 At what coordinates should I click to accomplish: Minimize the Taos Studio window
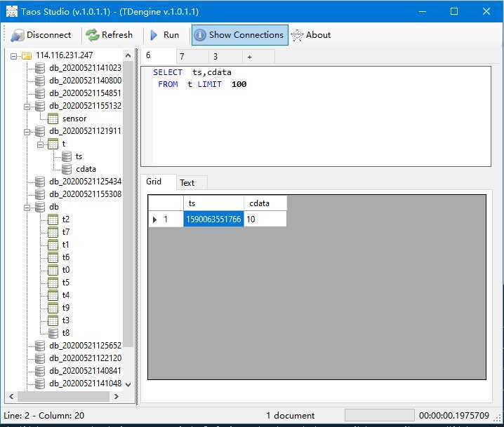(423, 12)
